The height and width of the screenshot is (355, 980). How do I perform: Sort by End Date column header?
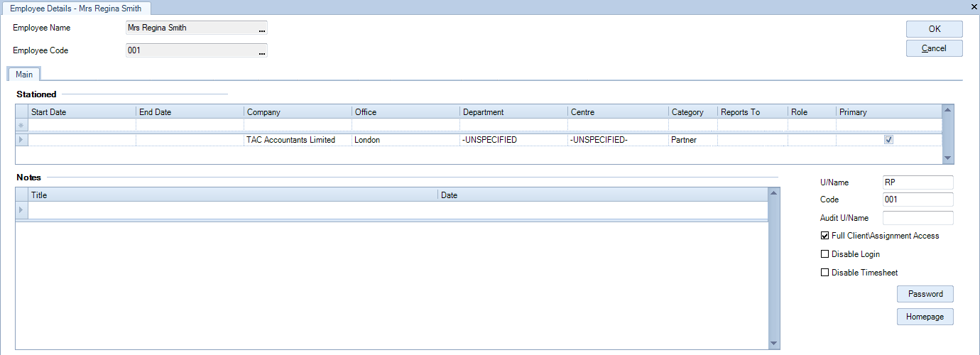pyautogui.click(x=190, y=112)
